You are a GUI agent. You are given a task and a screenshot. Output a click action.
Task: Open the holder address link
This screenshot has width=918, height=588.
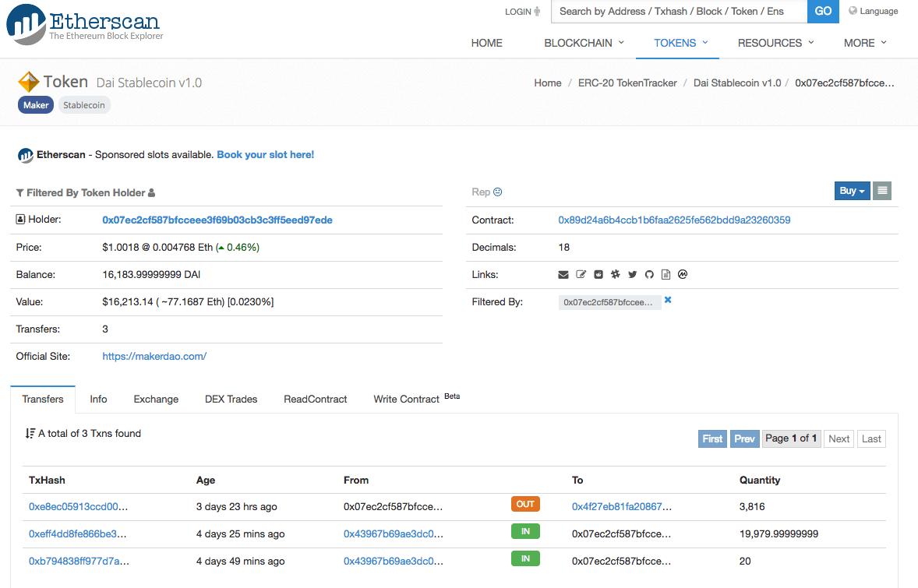(217, 220)
